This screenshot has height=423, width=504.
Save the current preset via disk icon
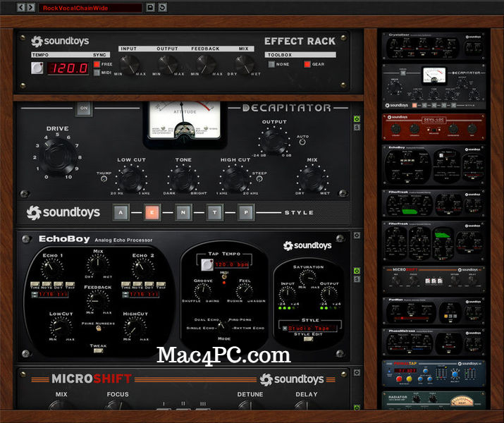[150, 7]
